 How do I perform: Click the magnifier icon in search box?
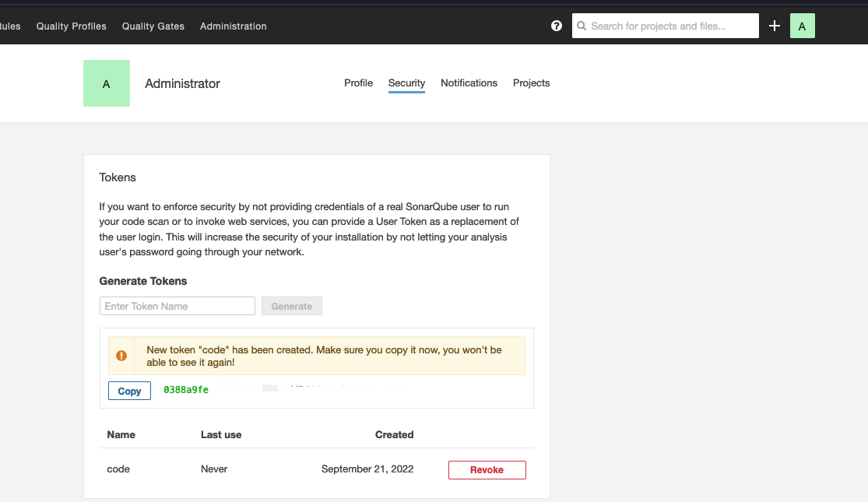click(x=582, y=26)
